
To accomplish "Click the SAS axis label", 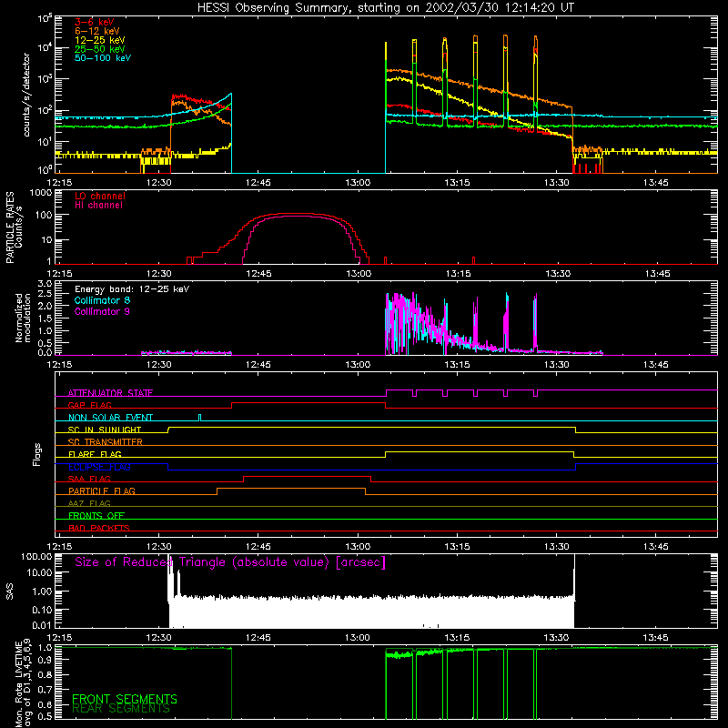I will pyautogui.click(x=10, y=591).
